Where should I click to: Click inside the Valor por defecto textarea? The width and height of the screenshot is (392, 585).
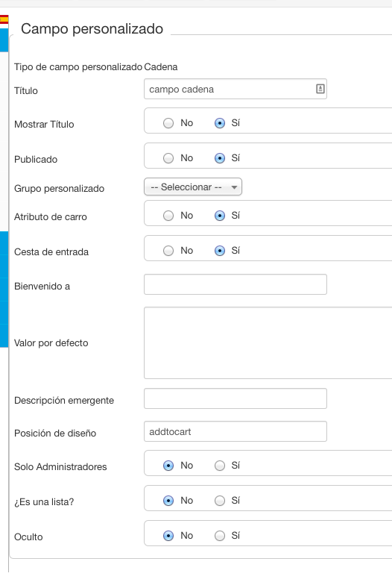point(268,343)
